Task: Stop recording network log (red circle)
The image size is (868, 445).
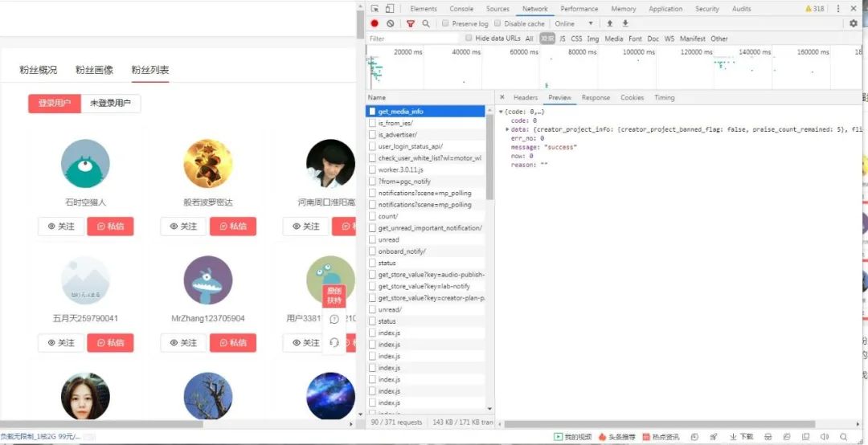Action: pos(375,23)
